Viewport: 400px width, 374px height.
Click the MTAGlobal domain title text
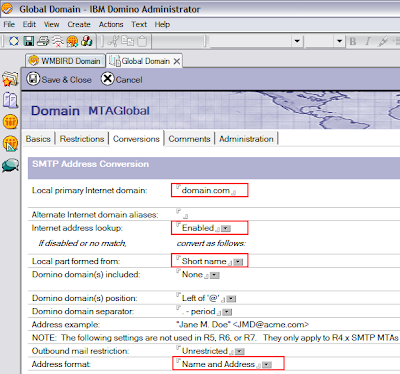point(119,111)
